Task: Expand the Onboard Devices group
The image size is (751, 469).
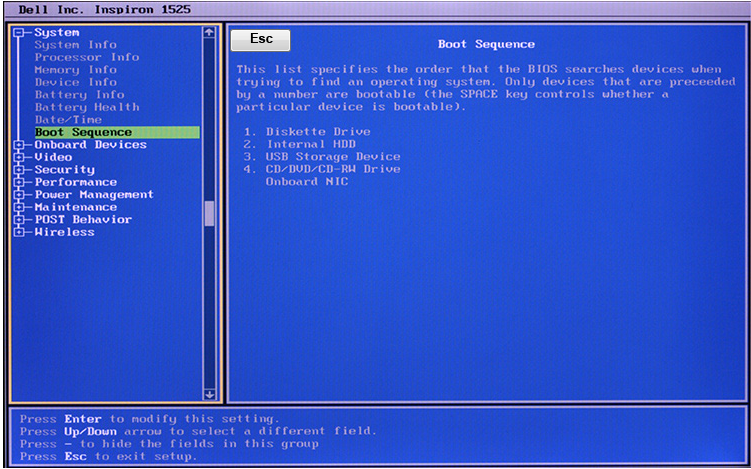Action: [x=18, y=145]
